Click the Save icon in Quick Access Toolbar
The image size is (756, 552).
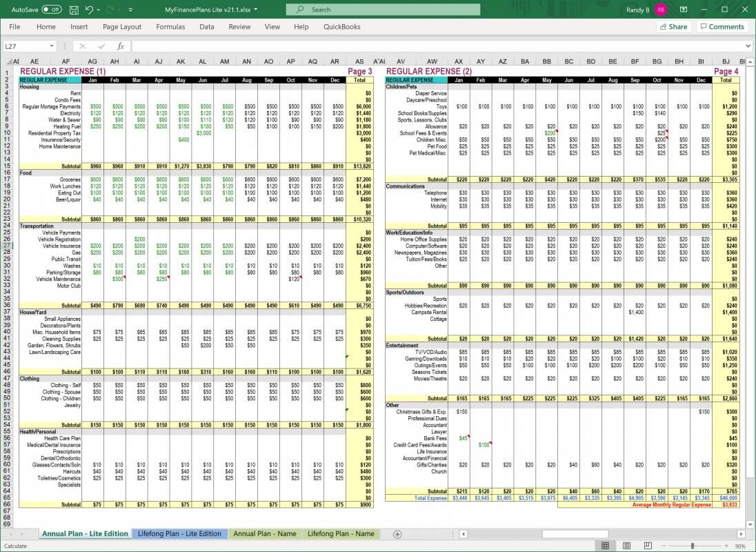click(73, 9)
